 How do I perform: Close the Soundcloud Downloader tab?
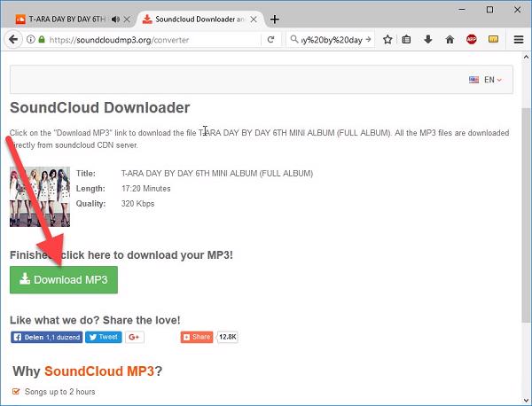point(254,20)
